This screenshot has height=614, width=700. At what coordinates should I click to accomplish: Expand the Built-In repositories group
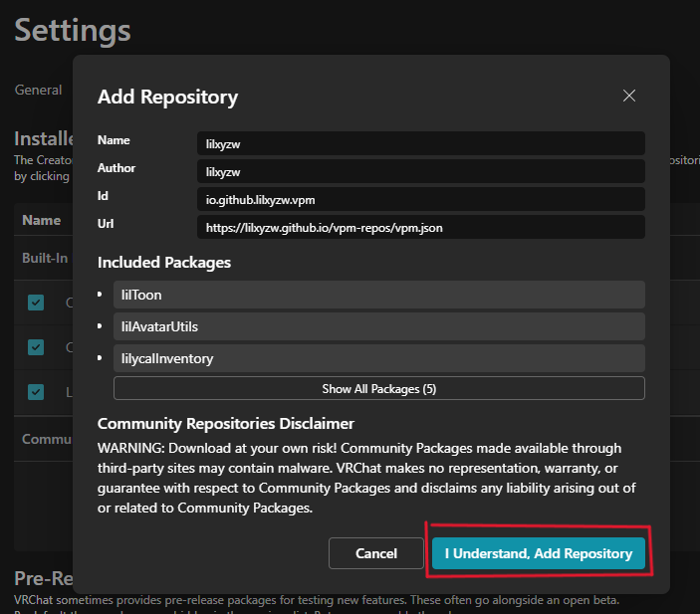45,258
